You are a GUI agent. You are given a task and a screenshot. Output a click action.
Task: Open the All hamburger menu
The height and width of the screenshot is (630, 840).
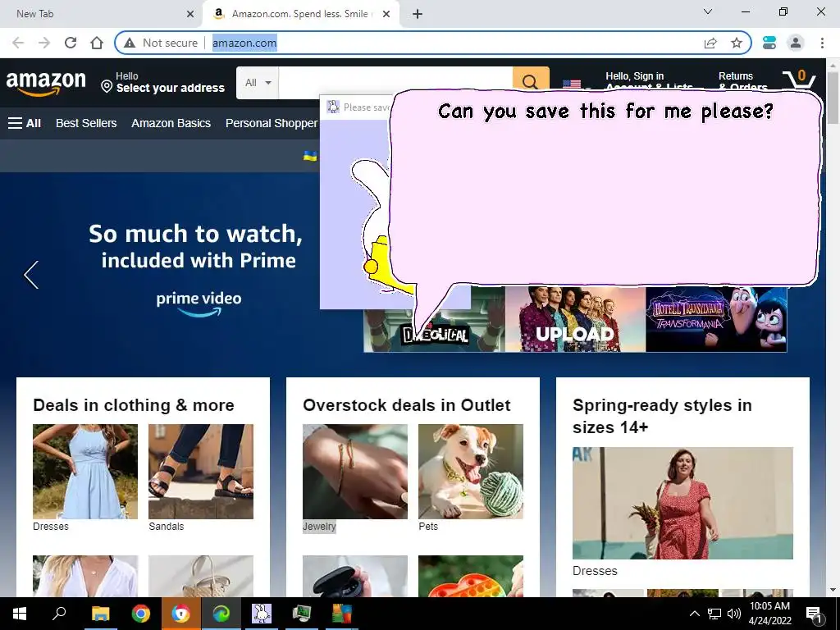25,123
